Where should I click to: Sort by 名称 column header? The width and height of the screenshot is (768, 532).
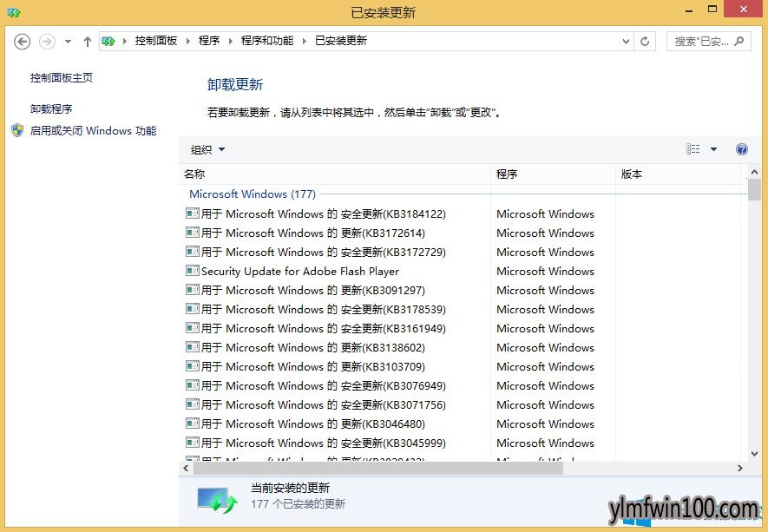click(337, 174)
